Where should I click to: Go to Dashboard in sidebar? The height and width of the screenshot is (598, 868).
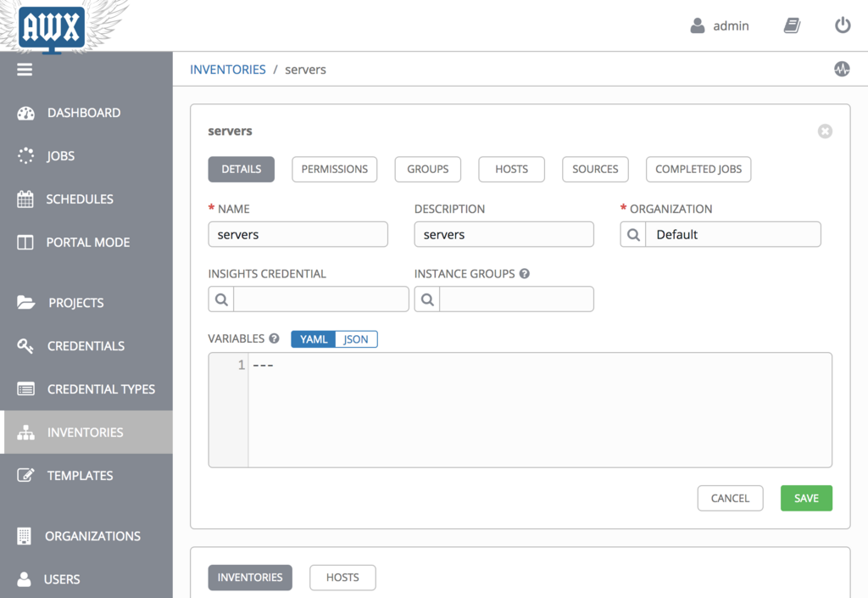click(x=86, y=113)
